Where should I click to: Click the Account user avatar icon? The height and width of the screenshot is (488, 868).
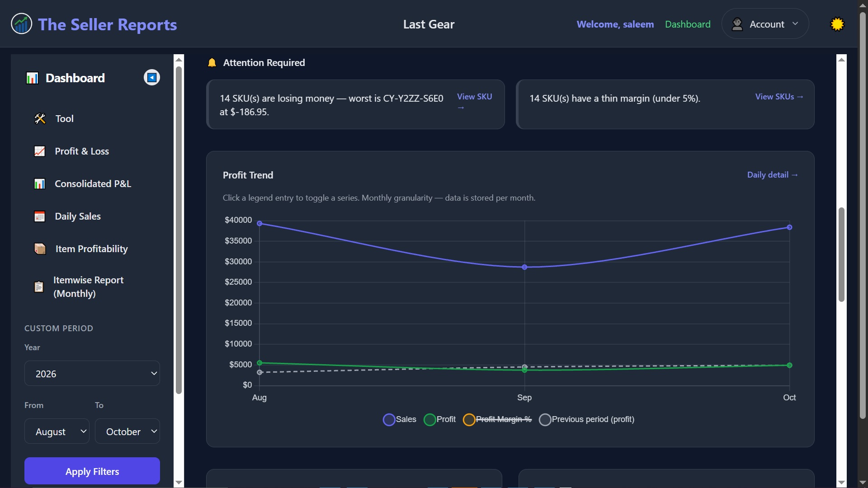click(x=737, y=24)
